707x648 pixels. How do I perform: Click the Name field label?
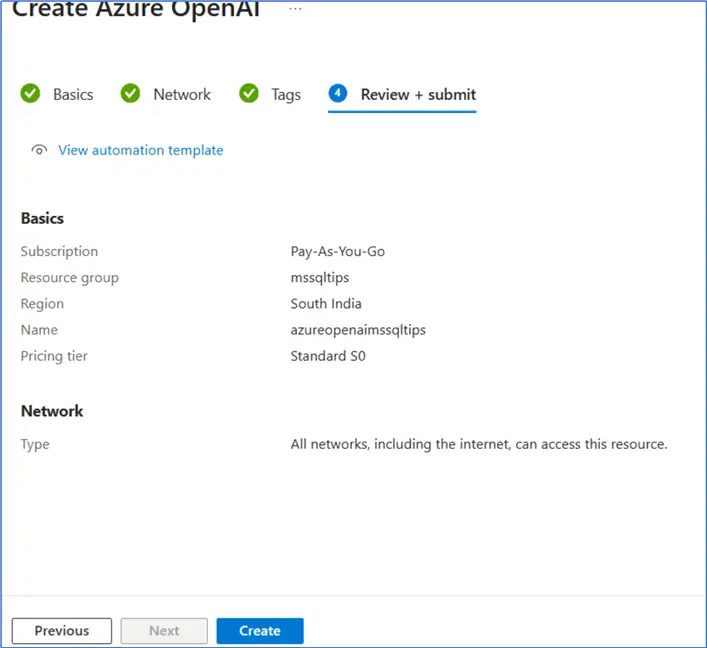39,330
